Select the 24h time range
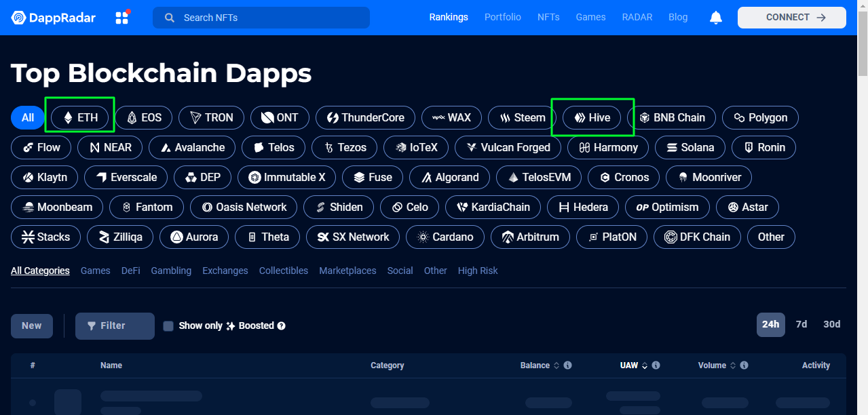868x415 pixels. pos(771,324)
